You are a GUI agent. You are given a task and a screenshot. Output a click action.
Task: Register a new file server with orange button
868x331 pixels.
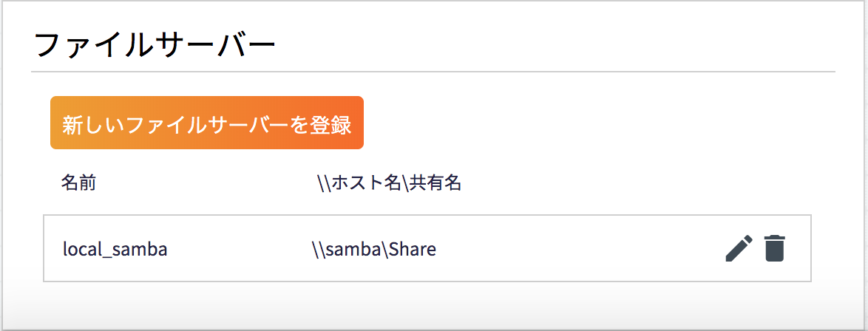tap(207, 123)
